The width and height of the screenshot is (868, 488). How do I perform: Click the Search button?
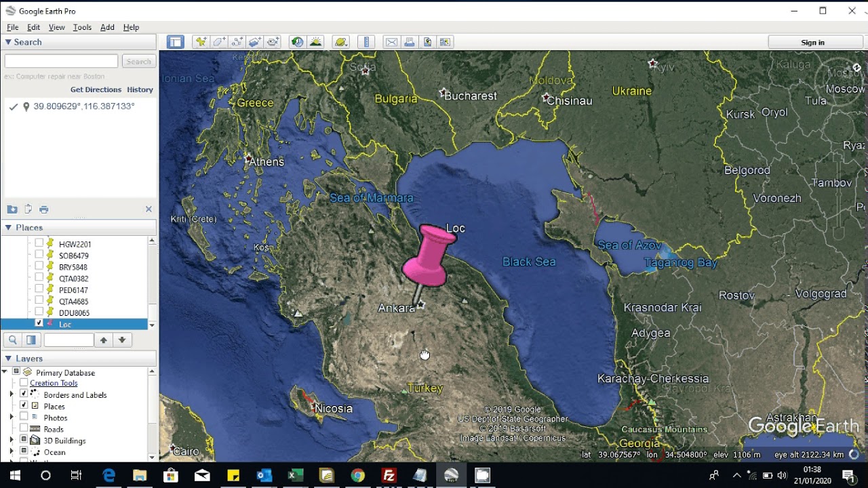[139, 61]
